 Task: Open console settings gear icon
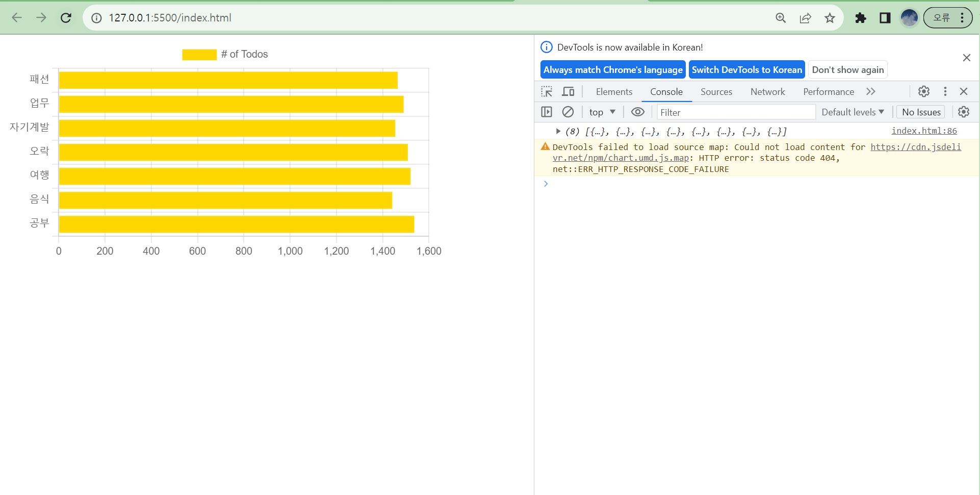pyautogui.click(x=964, y=112)
